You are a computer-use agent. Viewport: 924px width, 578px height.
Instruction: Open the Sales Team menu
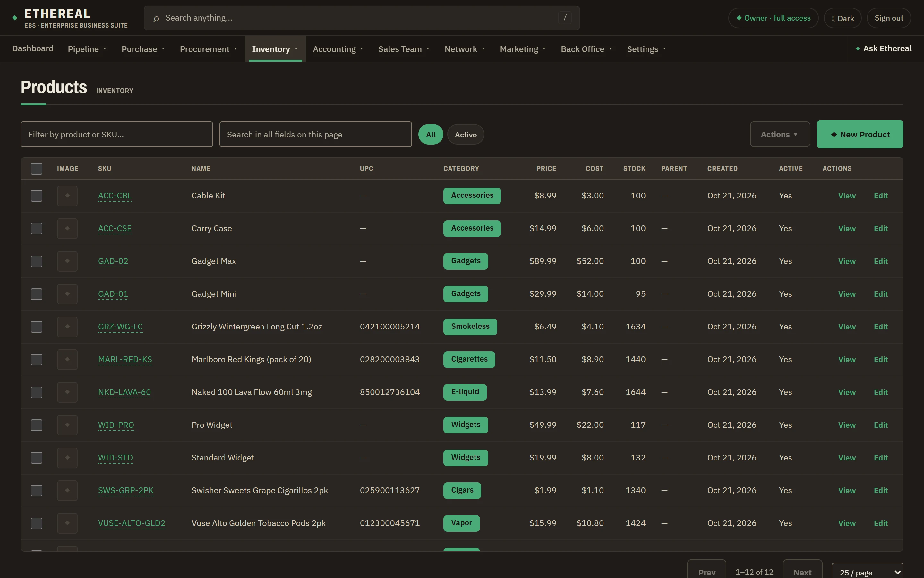[x=404, y=49]
